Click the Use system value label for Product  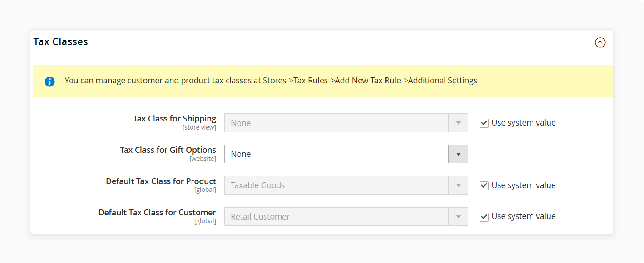point(523,185)
